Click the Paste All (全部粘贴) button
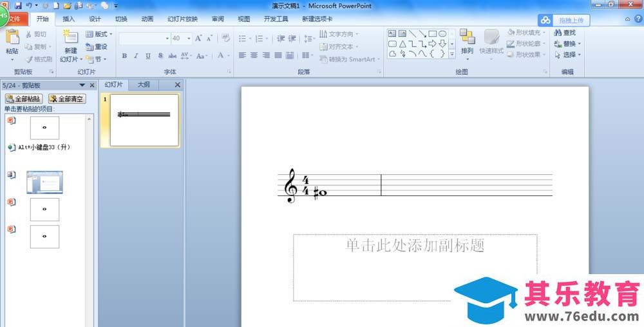 [x=24, y=99]
